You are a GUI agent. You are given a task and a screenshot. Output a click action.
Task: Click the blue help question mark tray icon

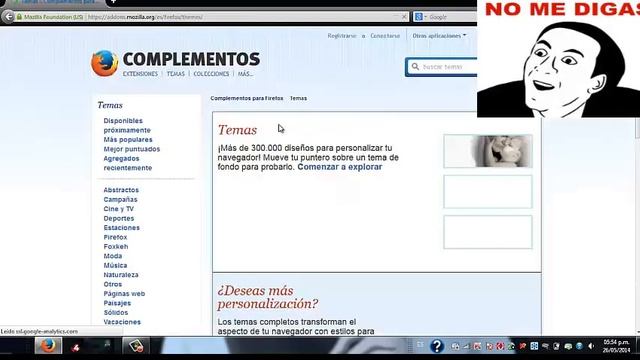[436, 346]
